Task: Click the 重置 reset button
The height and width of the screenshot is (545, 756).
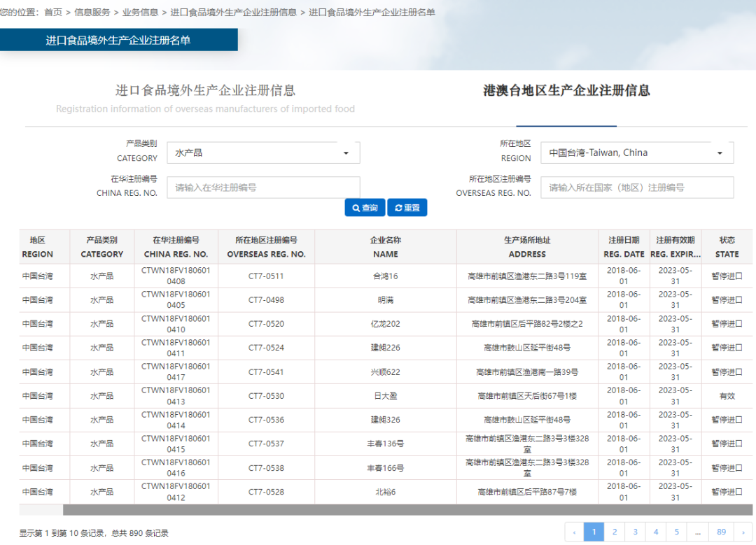Action: [407, 208]
